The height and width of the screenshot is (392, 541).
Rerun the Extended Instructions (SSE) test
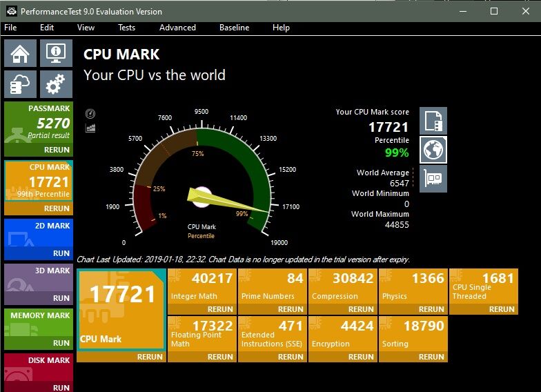coord(273,357)
